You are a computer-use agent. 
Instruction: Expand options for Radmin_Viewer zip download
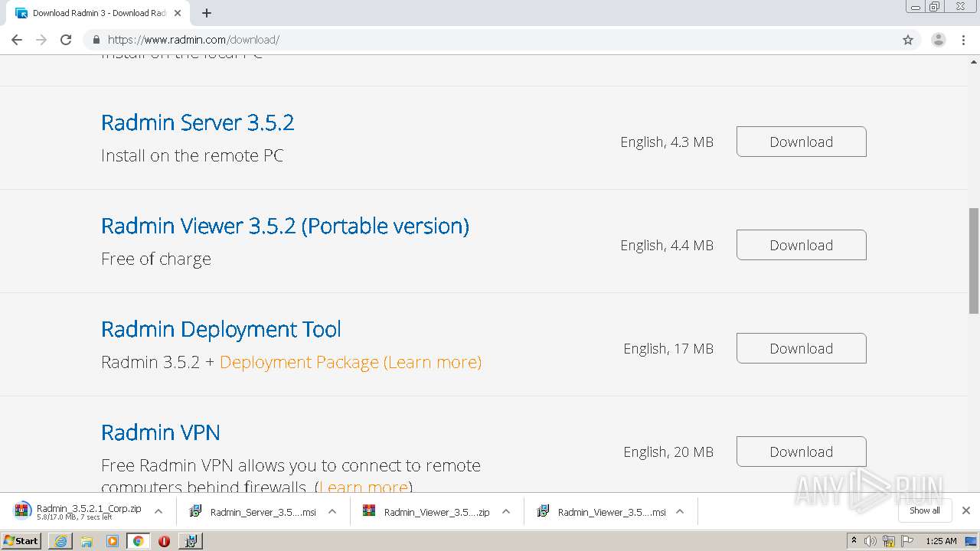[x=506, y=511]
